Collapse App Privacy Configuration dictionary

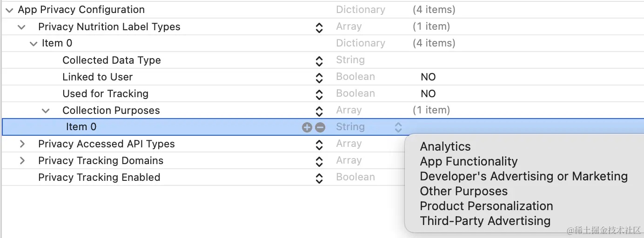pyautogui.click(x=9, y=10)
